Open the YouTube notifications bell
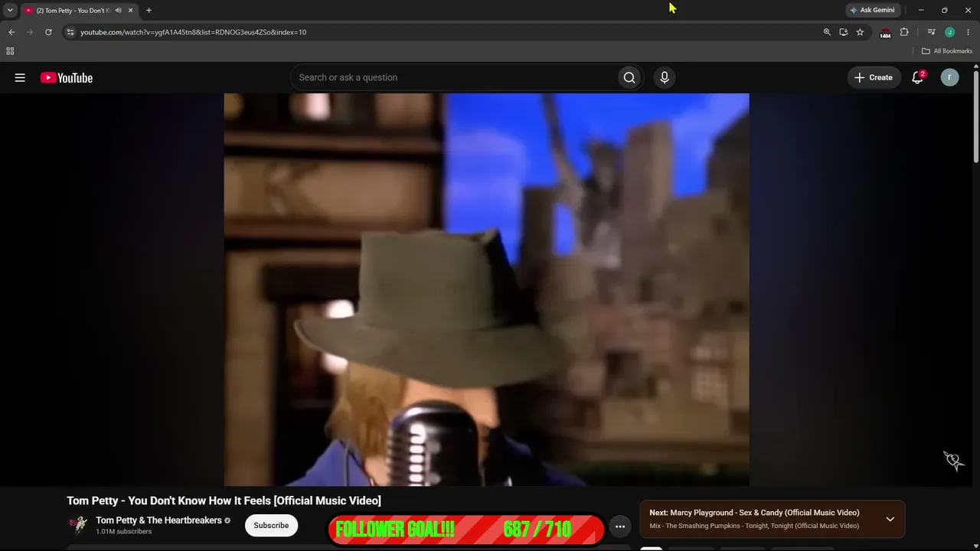 tap(917, 77)
